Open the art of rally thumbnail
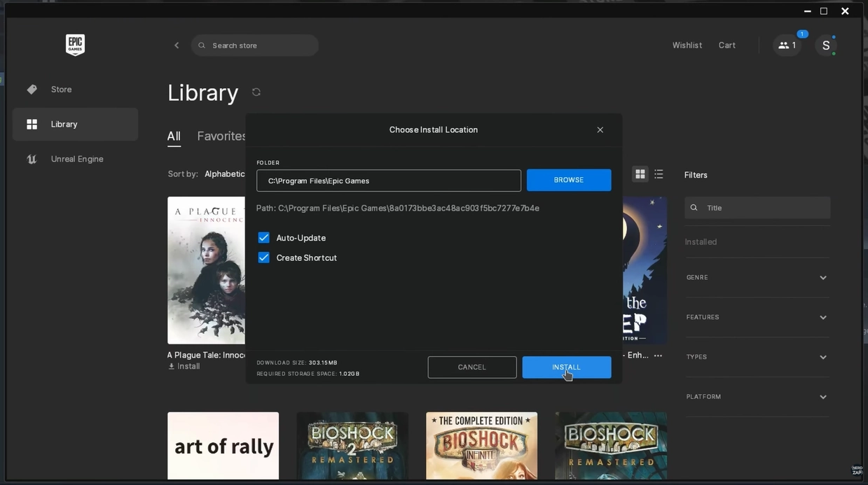The width and height of the screenshot is (868, 485). (x=223, y=446)
